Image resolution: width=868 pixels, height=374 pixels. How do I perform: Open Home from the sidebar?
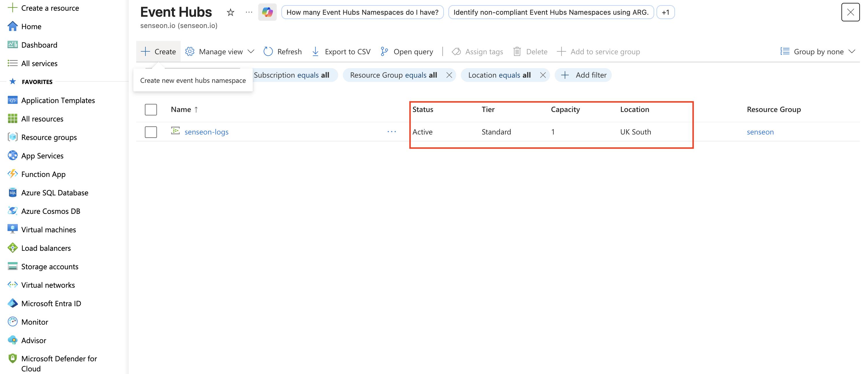pos(31,26)
